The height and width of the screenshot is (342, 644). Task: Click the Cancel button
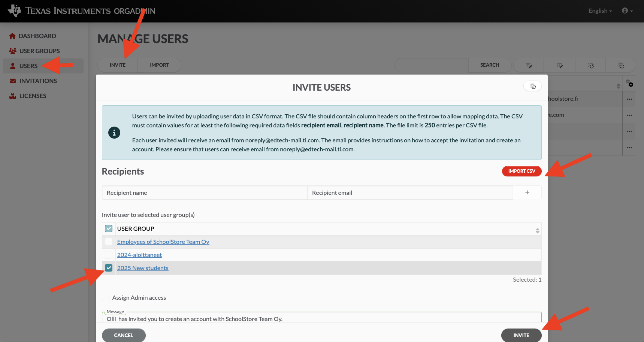coord(124,335)
